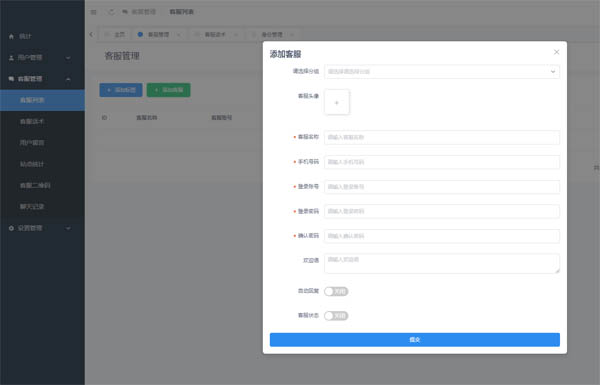This screenshot has height=385, width=600.
Task: Click the 客服管理 breadcrumb in top bar
Action: point(143,12)
